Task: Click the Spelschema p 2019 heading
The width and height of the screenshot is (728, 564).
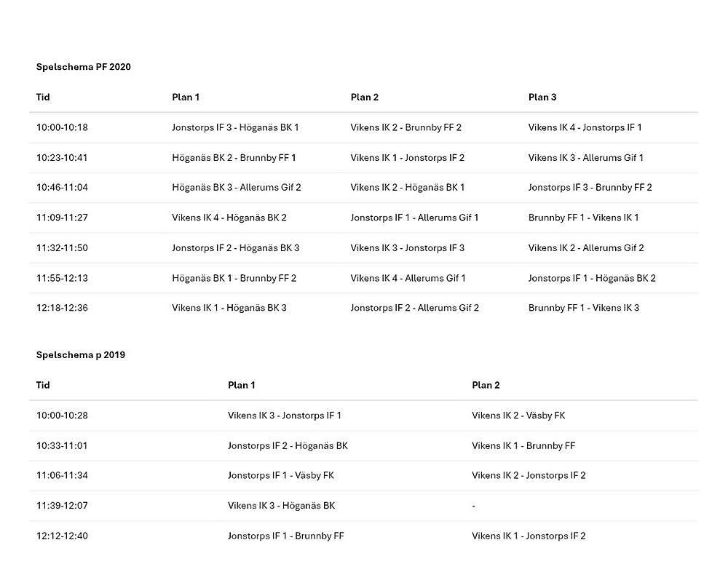Action: 80,355
